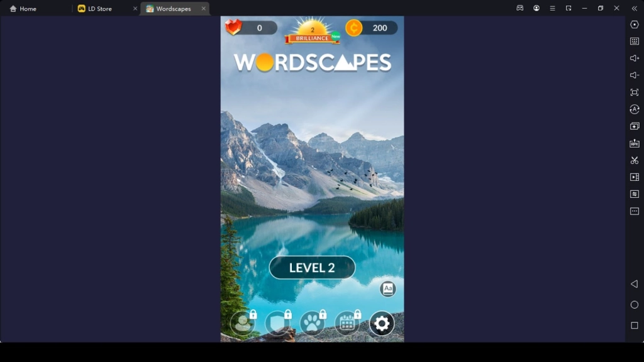
Task: Open the synchronizer icon below video recorder
Action: click(635, 194)
